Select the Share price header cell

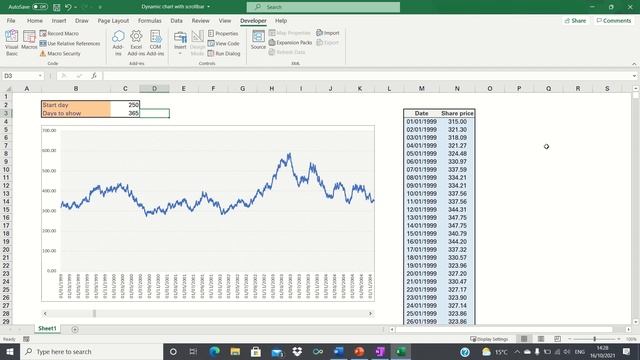coord(457,113)
